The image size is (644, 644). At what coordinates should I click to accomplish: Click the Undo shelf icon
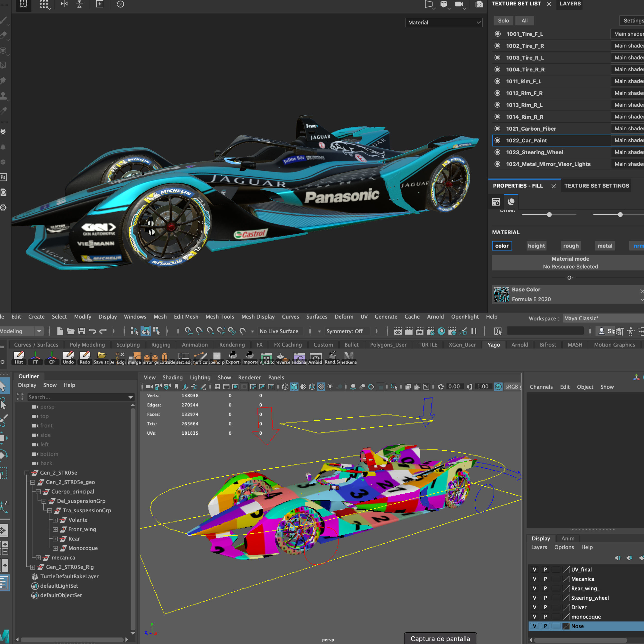(x=68, y=358)
